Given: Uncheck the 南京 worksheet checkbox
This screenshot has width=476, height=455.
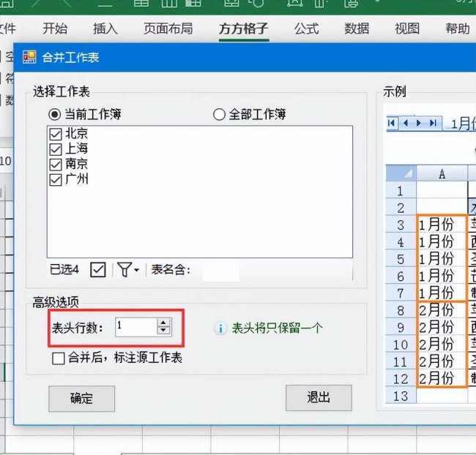Looking at the screenshot, I should click(56, 165).
